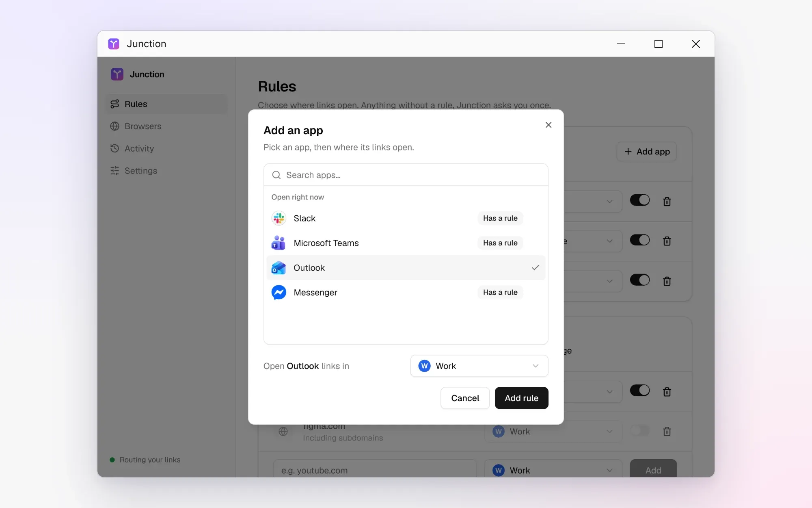Toggle the first app rule switch
This screenshot has width=812, height=508.
[639, 200]
